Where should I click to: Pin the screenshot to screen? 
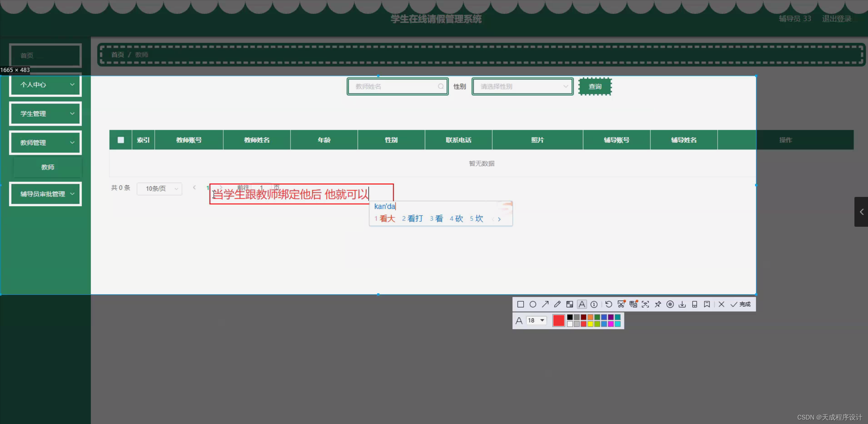pyautogui.click(x=658, y=304)
